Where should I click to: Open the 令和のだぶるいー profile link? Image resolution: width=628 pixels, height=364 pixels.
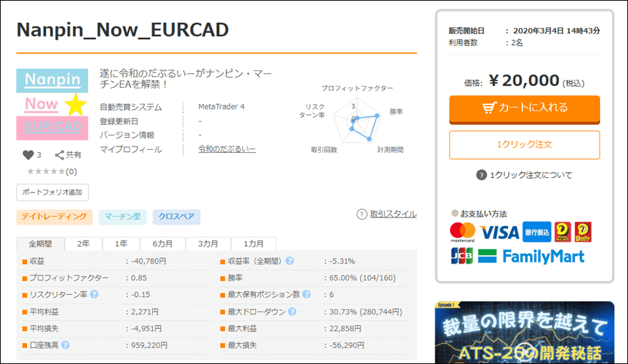pos(227,149)
